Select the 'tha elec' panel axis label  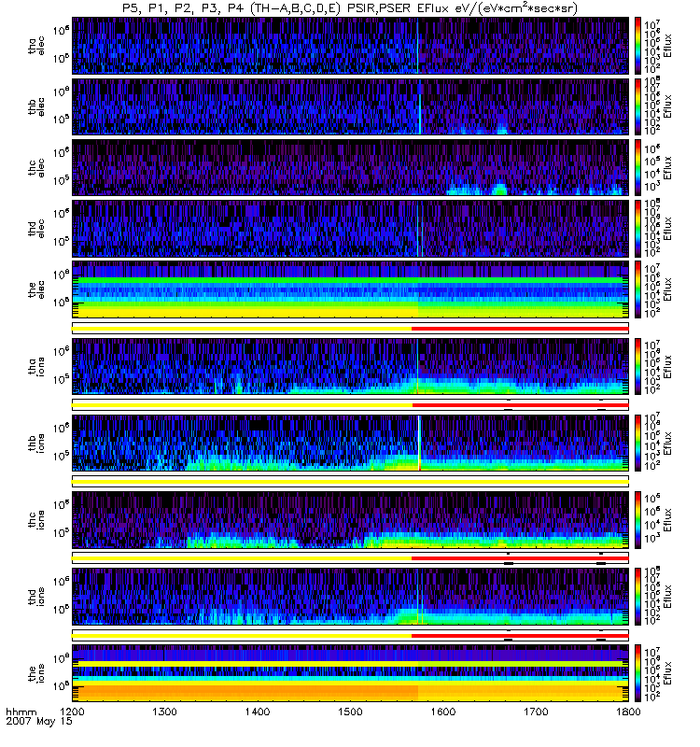click(36, 46)
